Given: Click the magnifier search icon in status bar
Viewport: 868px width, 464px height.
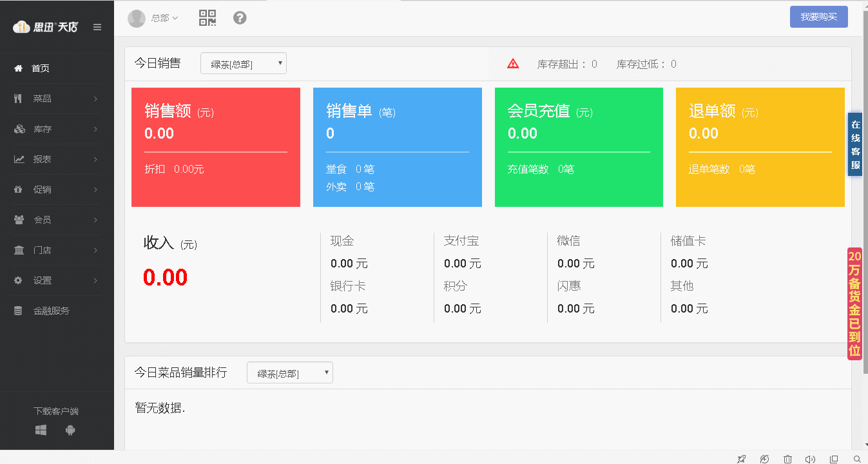Looking at the screenshot, I should pyautogui.click(x=857, y=459).
